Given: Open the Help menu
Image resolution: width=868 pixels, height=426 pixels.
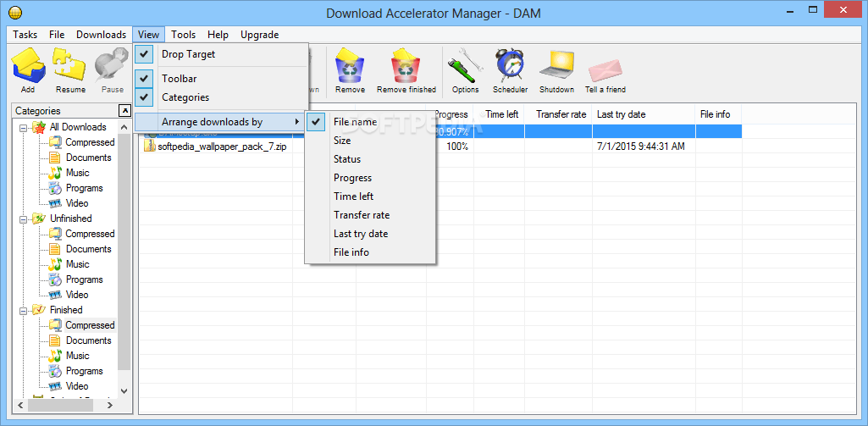Looking at the screenshot, I should 218,35.
